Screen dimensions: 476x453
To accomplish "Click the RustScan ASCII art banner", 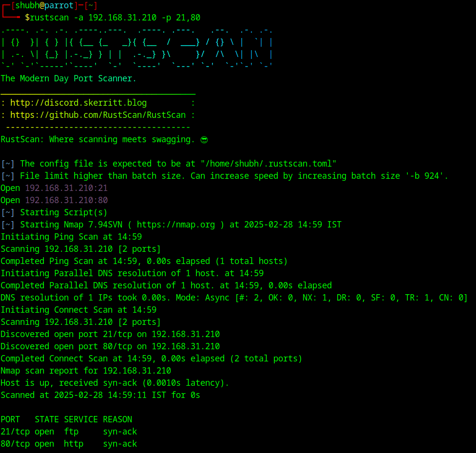I will click(x=136, y=48).
